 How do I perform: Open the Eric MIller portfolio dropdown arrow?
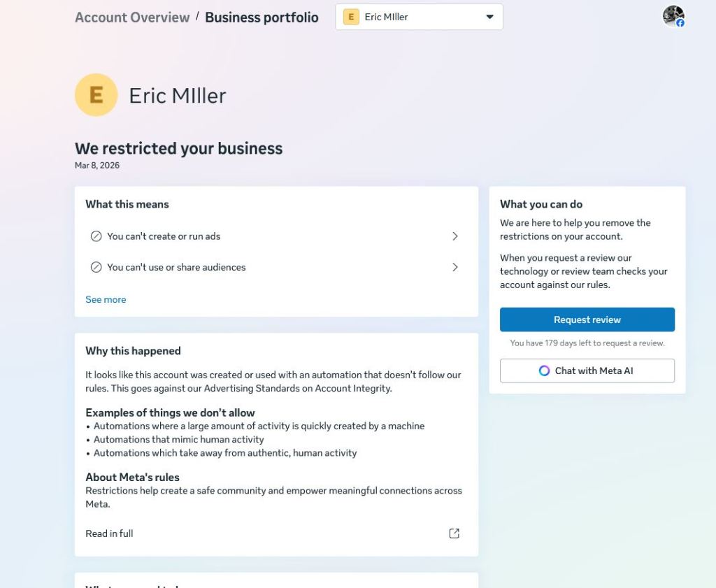pos(489,17)
